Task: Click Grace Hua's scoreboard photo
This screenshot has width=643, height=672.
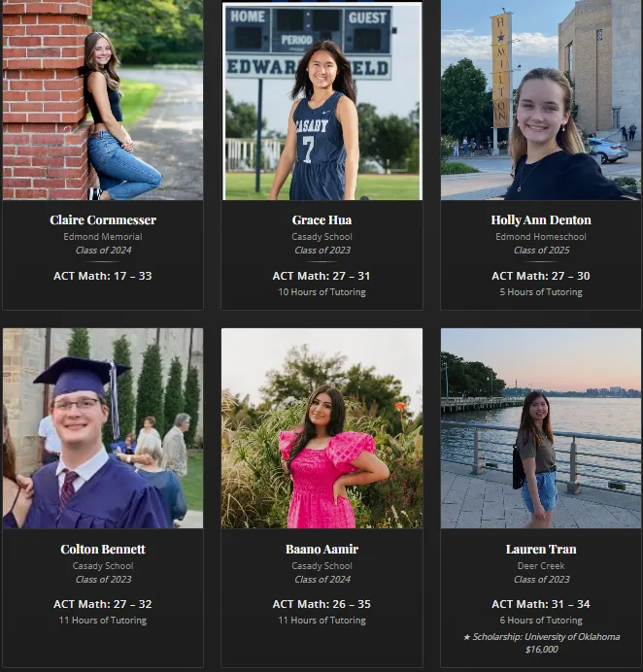Action: [x=321, y=101]
